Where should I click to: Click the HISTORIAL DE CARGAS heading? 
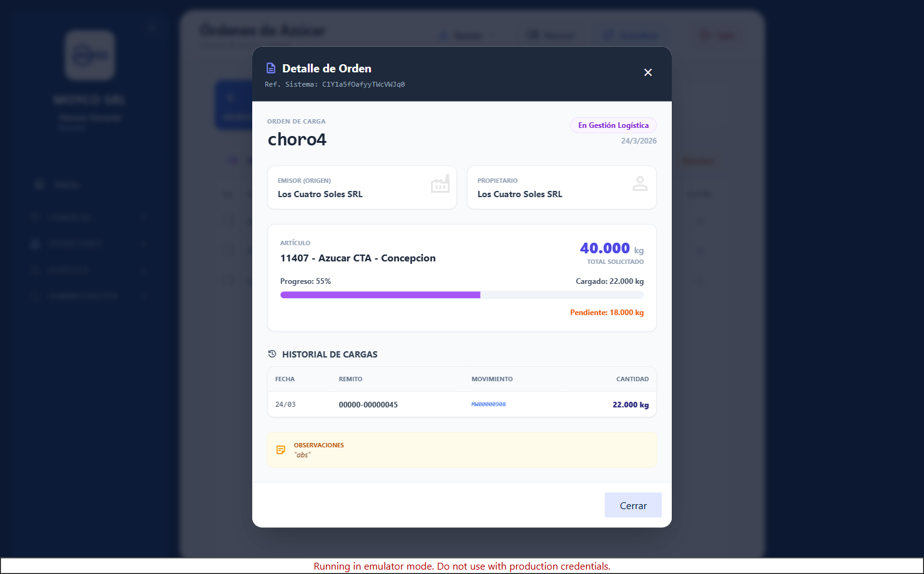(x=330, y=354)
